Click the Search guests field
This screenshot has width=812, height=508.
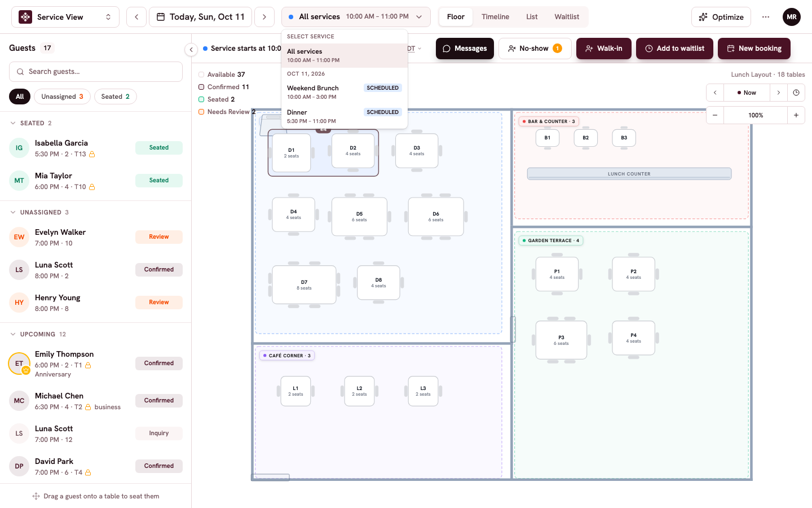(x=96, y=72)
